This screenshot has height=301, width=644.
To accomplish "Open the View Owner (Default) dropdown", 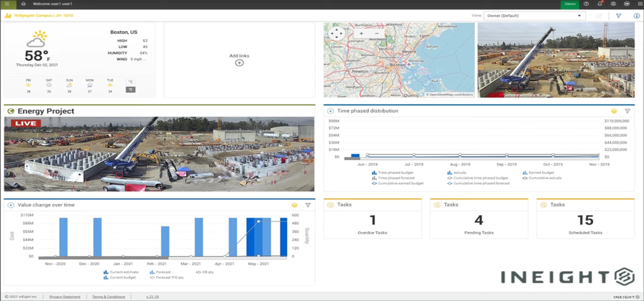I will 535,15.
